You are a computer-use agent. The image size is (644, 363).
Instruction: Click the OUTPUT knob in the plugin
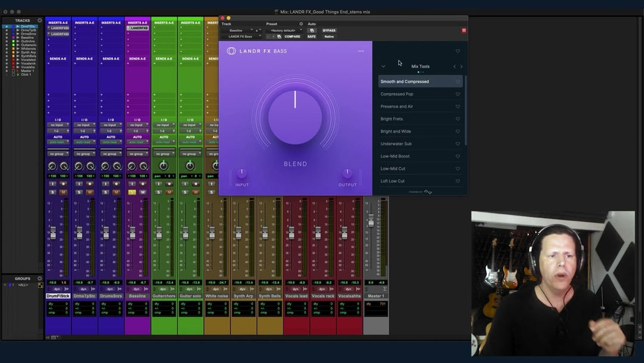coord(348,174)
